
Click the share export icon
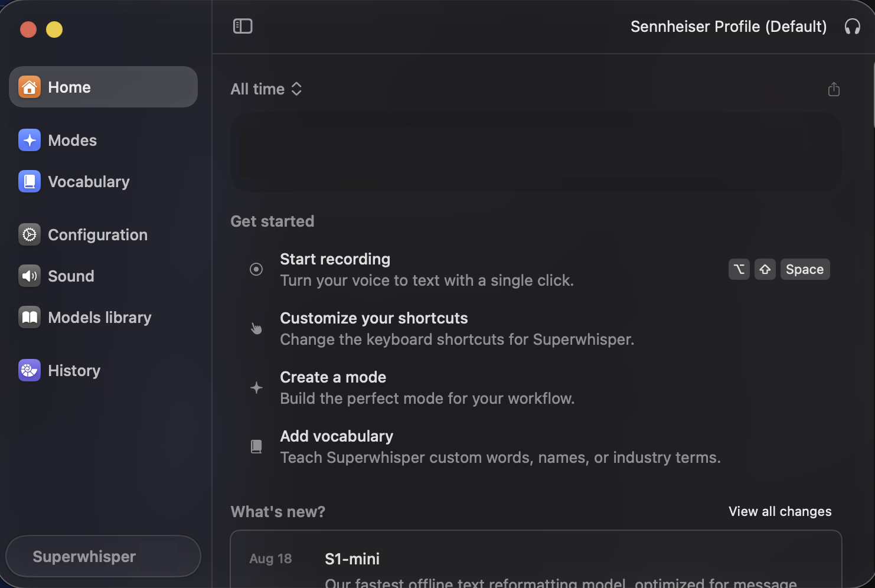pos(834,89)
